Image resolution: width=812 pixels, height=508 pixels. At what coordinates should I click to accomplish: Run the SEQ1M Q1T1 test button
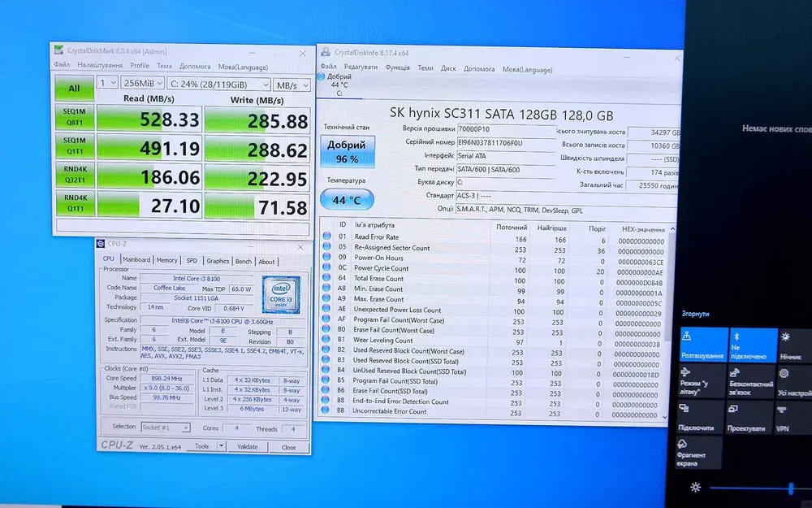(x=75, y=145)
